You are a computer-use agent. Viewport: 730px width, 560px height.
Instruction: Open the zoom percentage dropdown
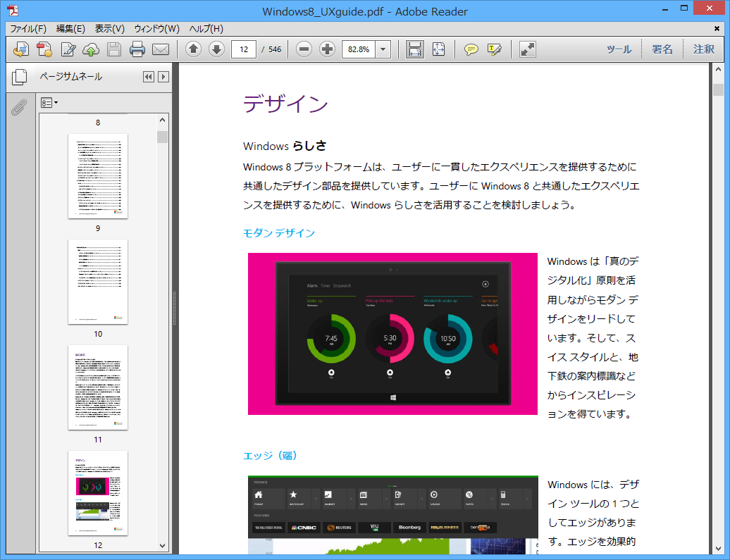[382, 49]
